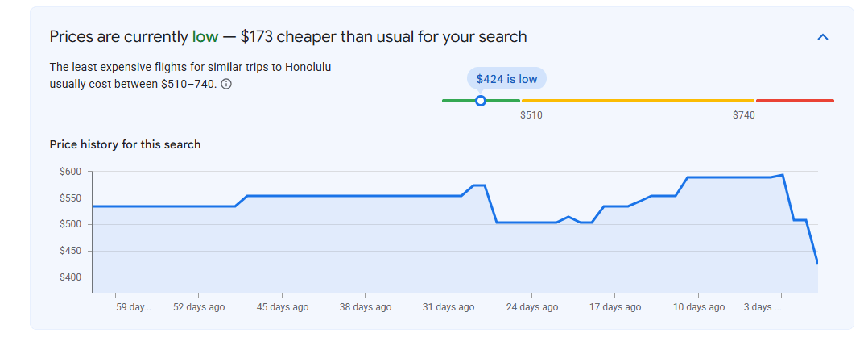The width and height of the screenshot is (868, 337).
Task: Select the '3 days ...' axis label
Action: pyautogui.click(x=763, y=306)
